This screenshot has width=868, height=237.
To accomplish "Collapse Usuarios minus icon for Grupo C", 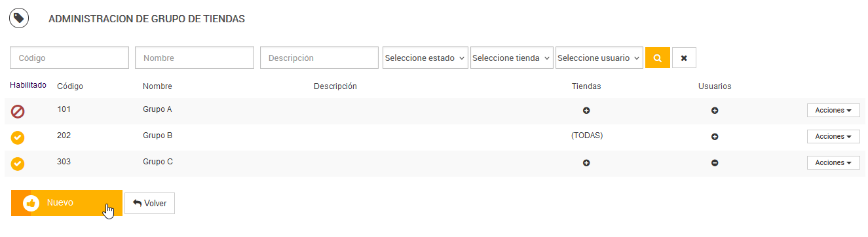I will coord(715,163).
